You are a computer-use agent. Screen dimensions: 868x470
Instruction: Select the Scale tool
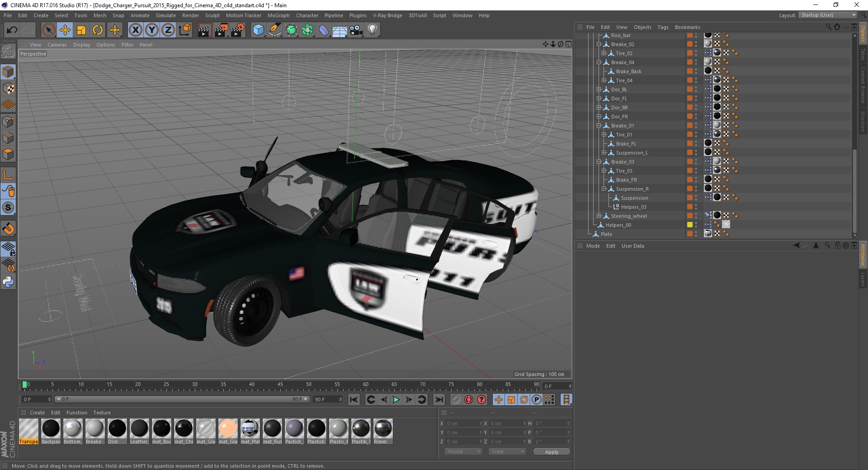click(81, 30)
